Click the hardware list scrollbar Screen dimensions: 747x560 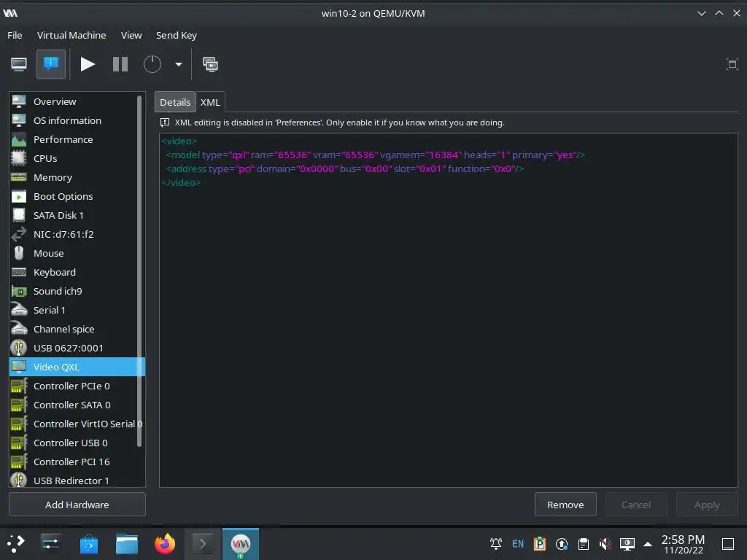(x=139, y=271)
